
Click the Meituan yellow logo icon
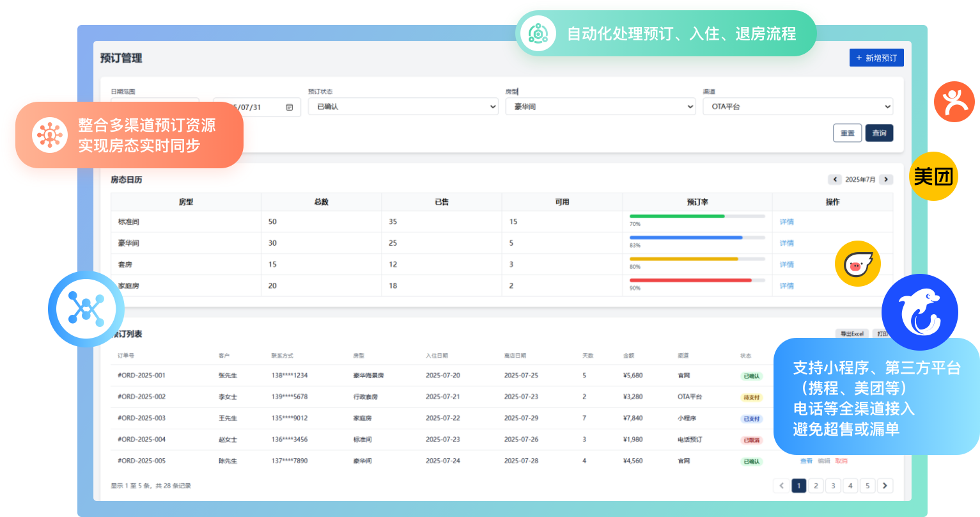933,176
